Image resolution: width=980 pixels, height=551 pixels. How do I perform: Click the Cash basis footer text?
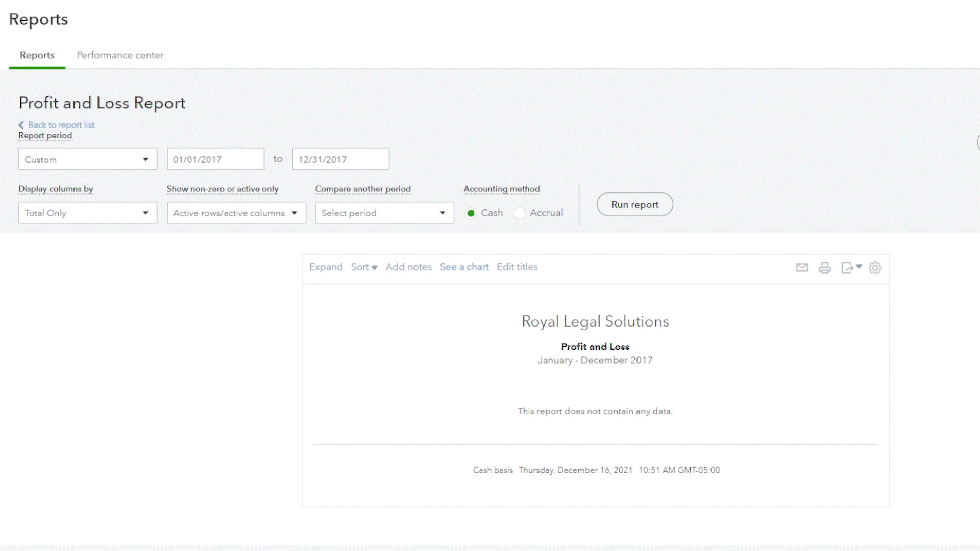click(493, 470)
